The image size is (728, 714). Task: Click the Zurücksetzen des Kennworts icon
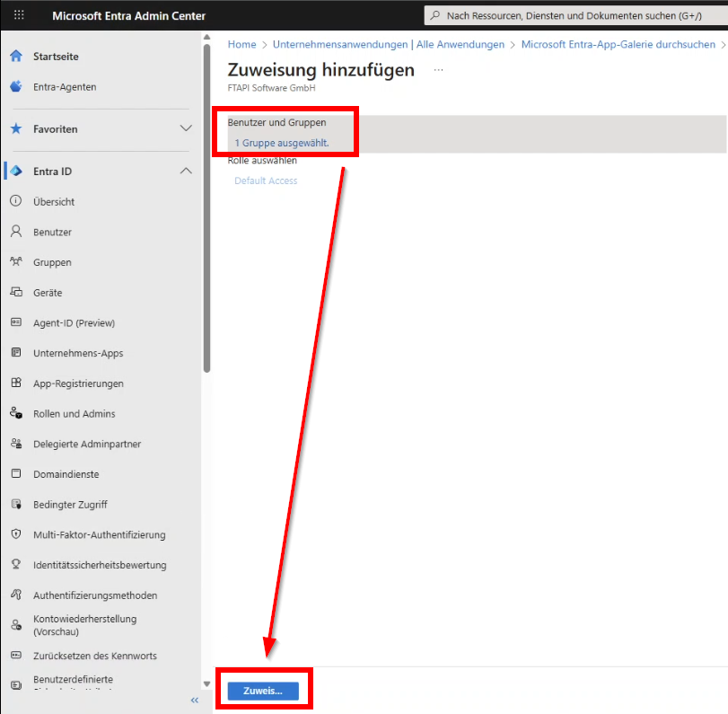pos(16,655)
